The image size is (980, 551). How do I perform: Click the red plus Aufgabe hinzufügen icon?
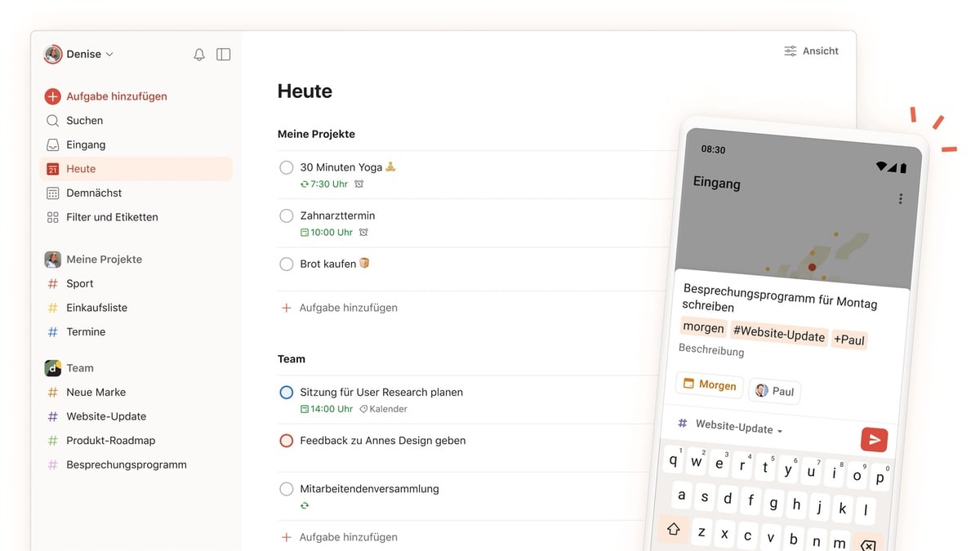coord(52,96)
